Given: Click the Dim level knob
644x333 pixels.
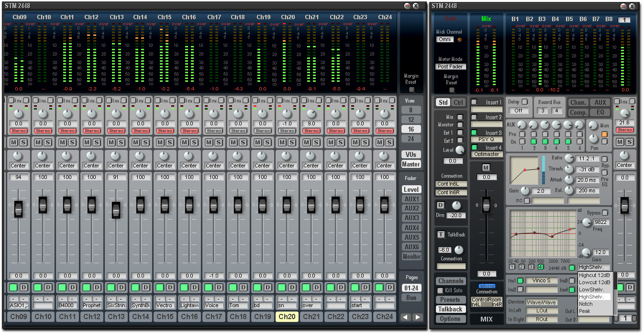Looking at the screenshot, I should [x=456, y=205].
